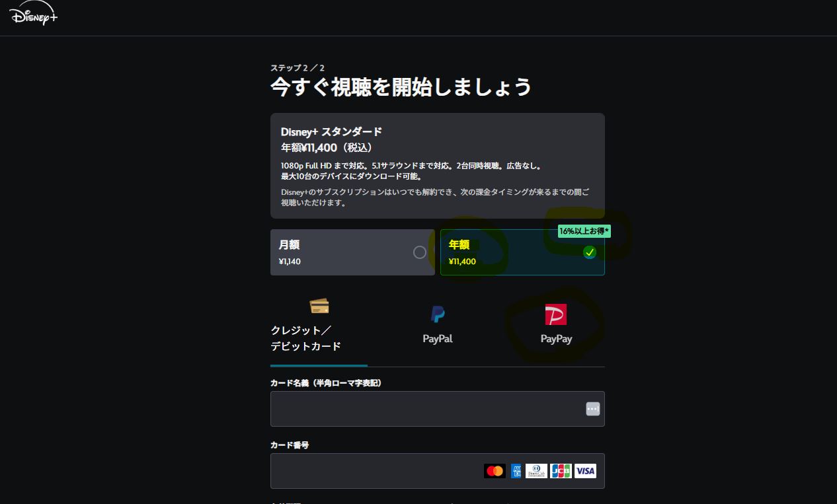Screen dimensions: 837x504
Task: Select the annual ¥11,400 plan checkmark
Action: coord(590,252)
